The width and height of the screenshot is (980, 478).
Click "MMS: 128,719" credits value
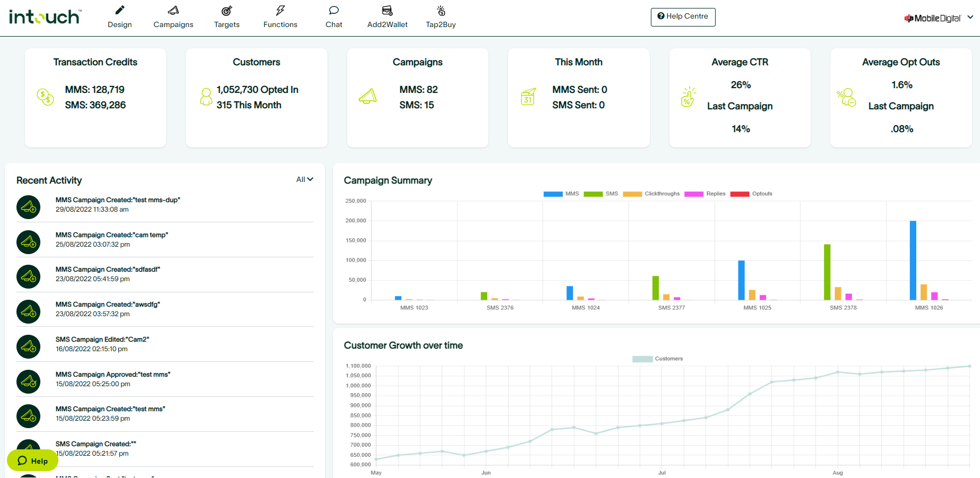(95, 90)
